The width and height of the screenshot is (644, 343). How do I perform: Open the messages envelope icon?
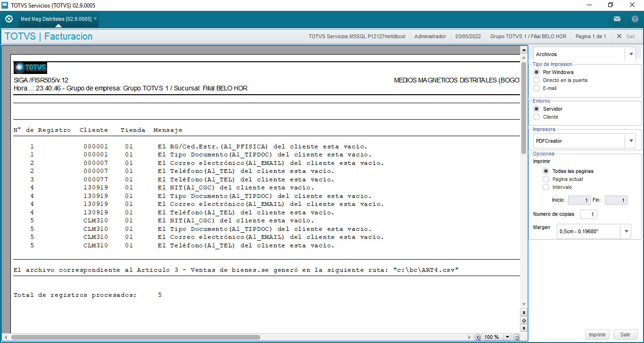(x=617, y=19)
